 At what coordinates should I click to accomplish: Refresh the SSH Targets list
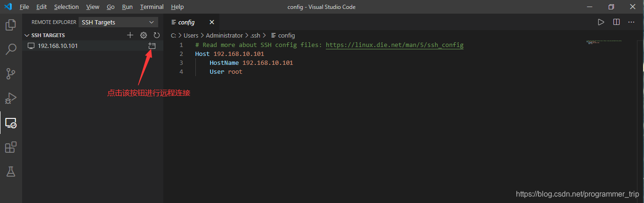157,35
